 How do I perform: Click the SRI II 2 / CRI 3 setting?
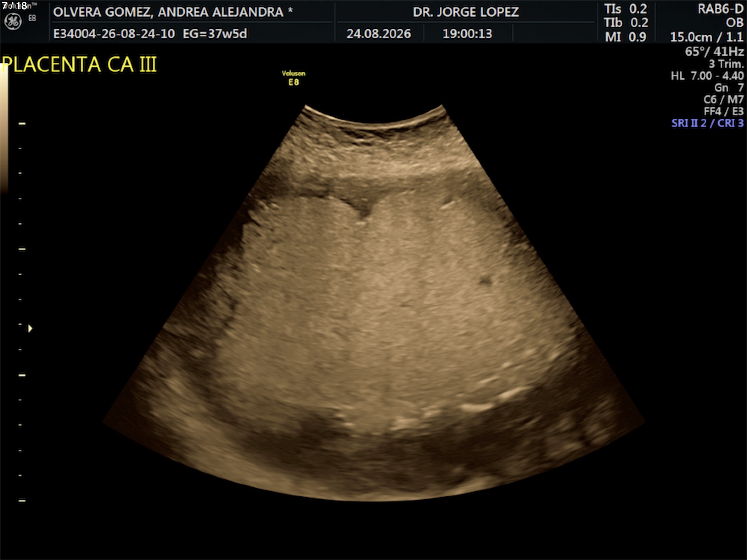click(708, 123)
